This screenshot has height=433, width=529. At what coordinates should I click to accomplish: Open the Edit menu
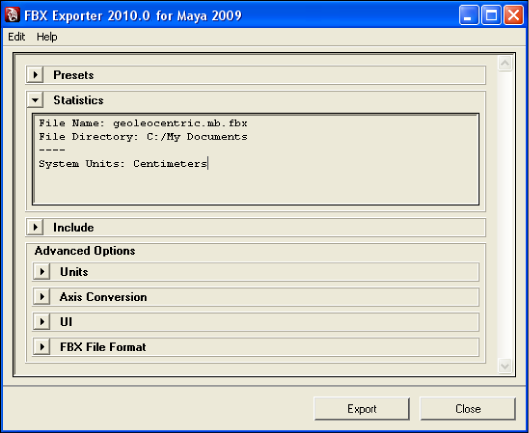point(16,36)
